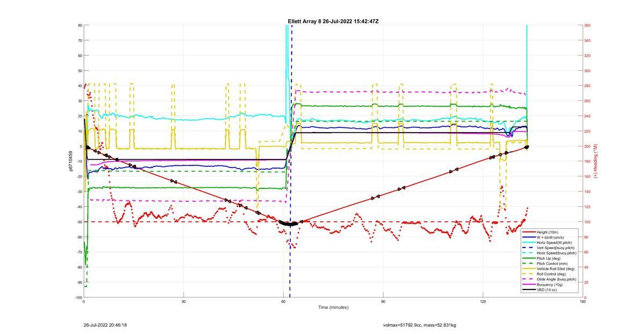The height and width of the screenshot is (334, 644).
Task: Click the 'Roll Control (deg)' legend label
Action: coord(552,274)
